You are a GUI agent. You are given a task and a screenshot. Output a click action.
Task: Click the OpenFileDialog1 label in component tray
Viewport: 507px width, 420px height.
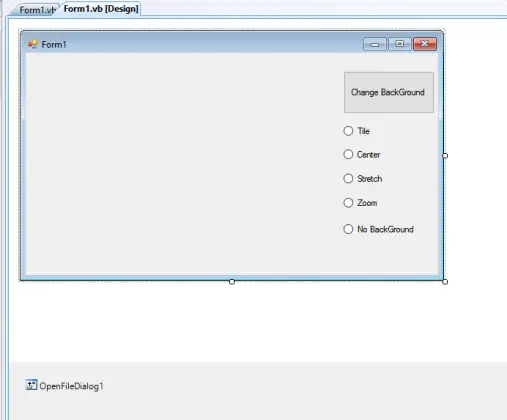[71, 386]
